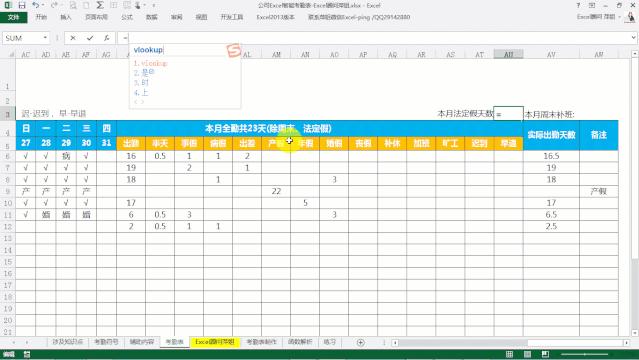Open the touch mode hand icon

point(138,5)
